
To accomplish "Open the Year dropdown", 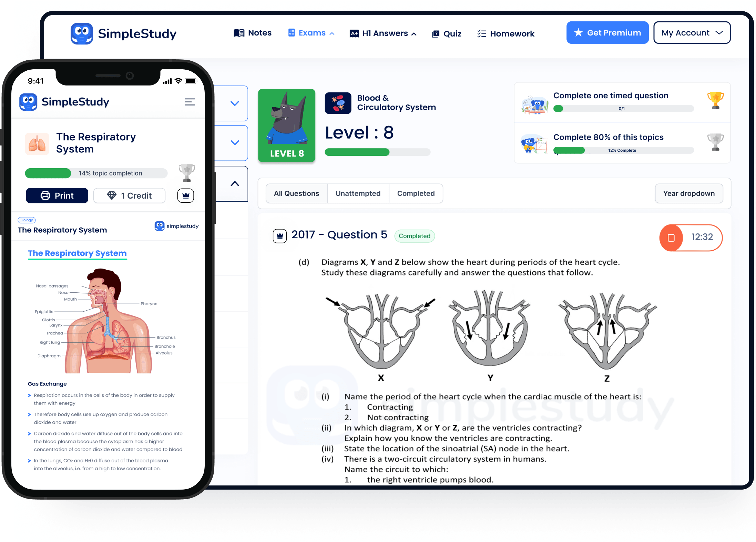I will pos(689,193).
